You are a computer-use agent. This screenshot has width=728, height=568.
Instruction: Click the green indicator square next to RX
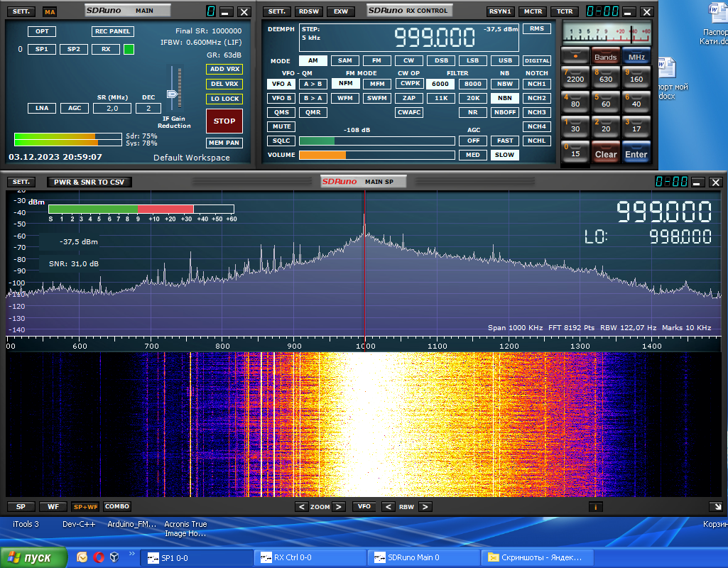(129, 49)
